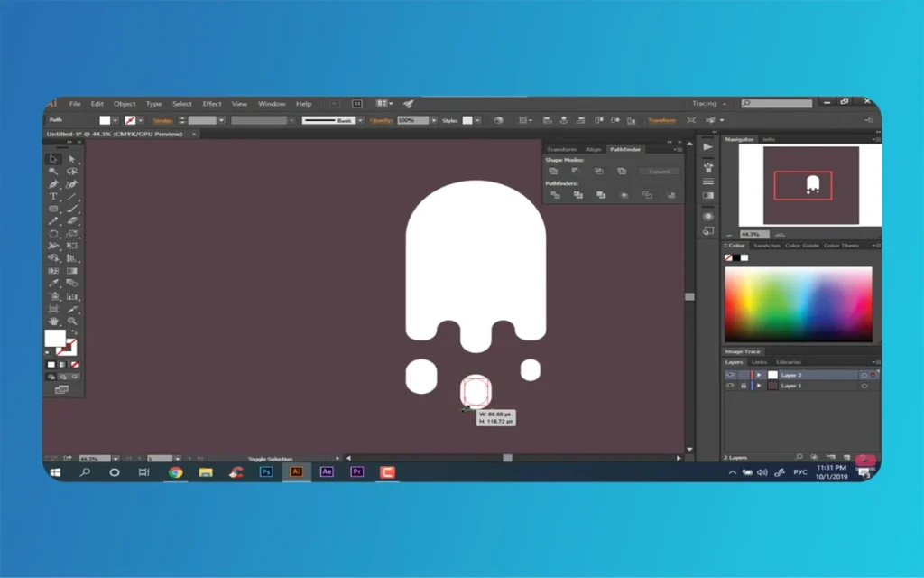Image resolution: width=924 pixels, height=578 pixels.
Task: Select the Direct Selection tool
Action: pos(72,159)
